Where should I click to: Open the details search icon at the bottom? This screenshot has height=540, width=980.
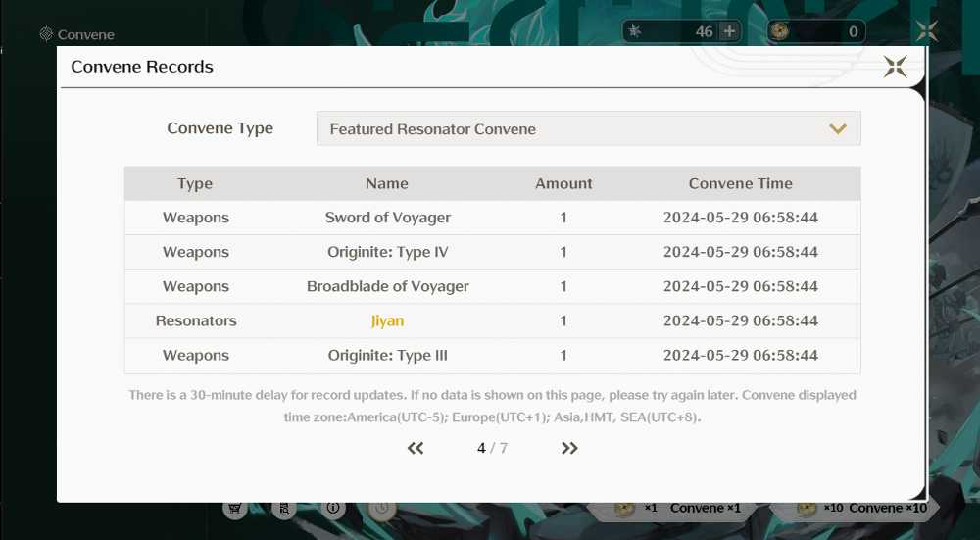click(x=284, y=509)
